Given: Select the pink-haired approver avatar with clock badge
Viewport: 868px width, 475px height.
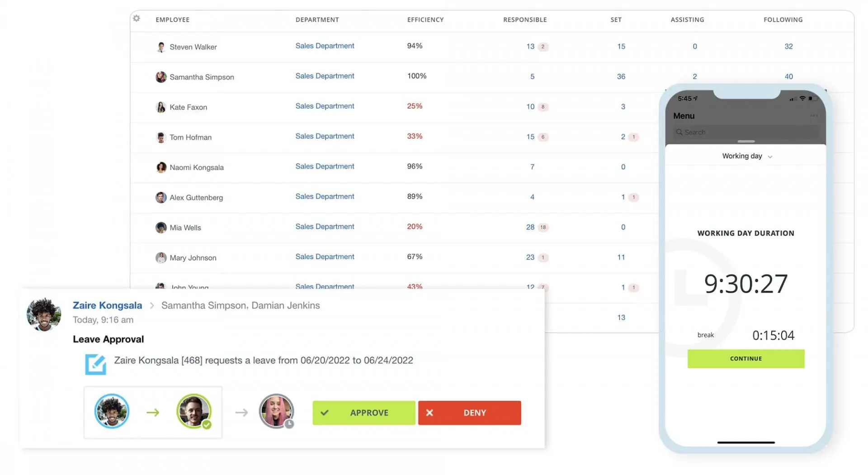Looking at the screenshot, I should coord(277,412).
